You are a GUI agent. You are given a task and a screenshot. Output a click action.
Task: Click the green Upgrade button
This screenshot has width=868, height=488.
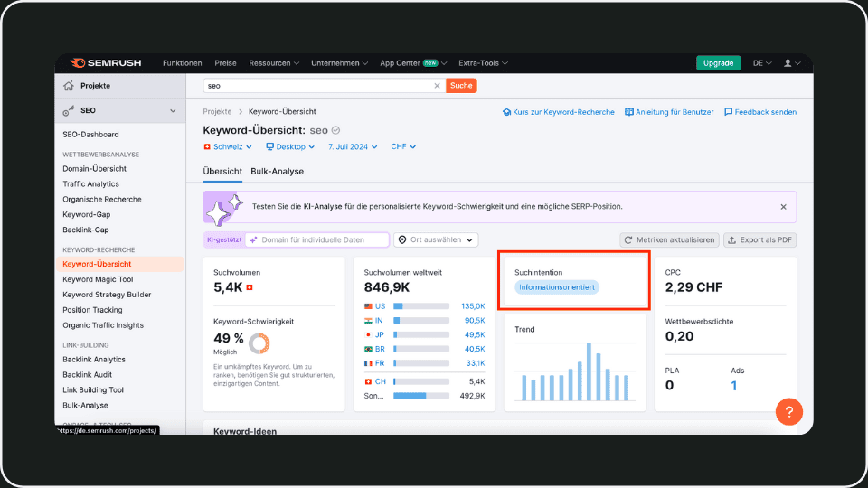click(x=718, y=63)
